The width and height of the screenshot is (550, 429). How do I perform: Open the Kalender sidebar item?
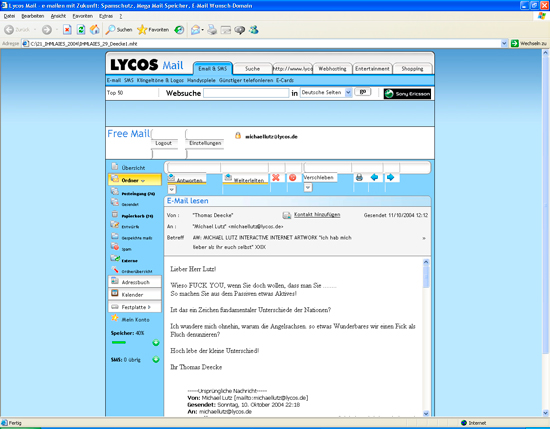[x=135, y=294]
